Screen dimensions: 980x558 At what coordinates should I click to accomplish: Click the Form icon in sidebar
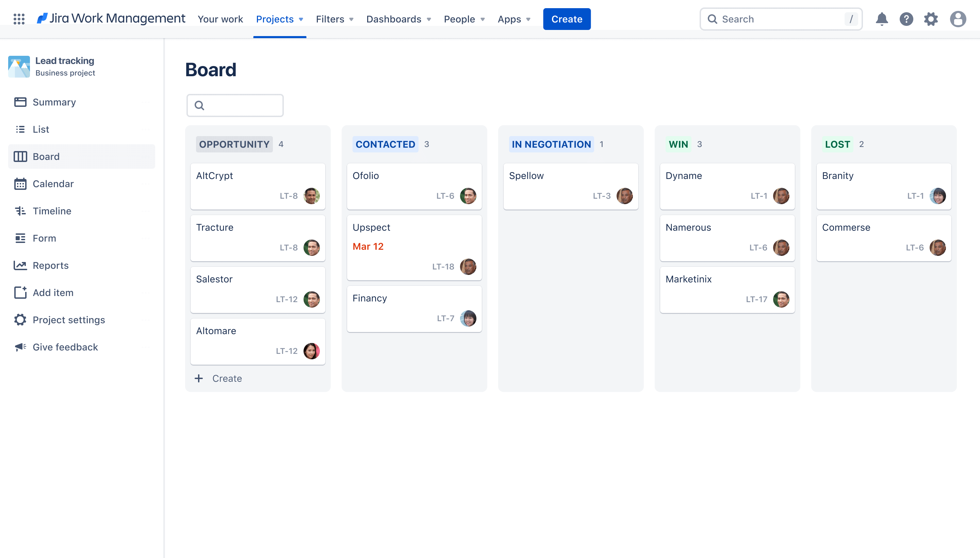point(20,238)
